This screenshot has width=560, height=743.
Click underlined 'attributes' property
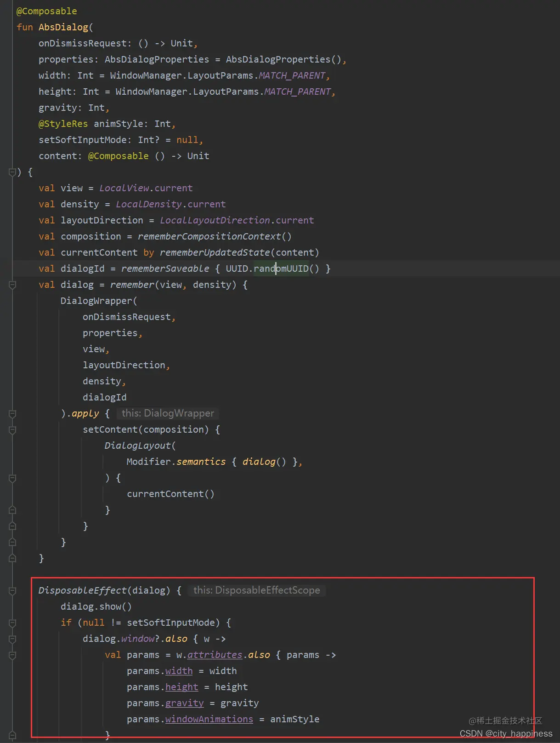[x=215, y=655]
